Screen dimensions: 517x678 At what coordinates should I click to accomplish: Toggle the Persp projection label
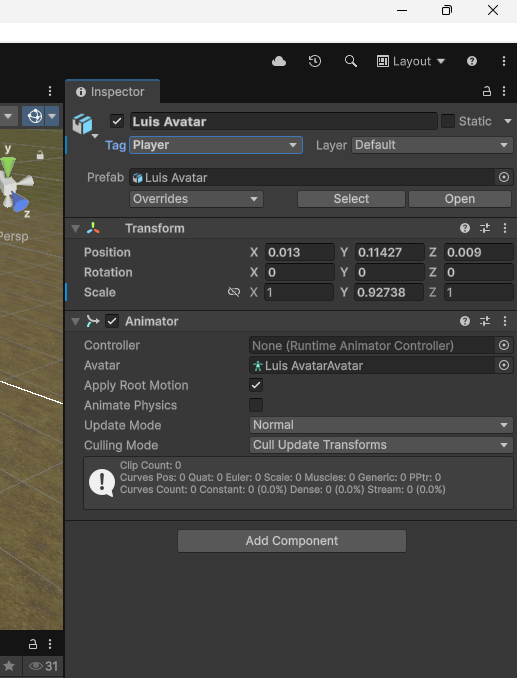click(x=14, y=237)
